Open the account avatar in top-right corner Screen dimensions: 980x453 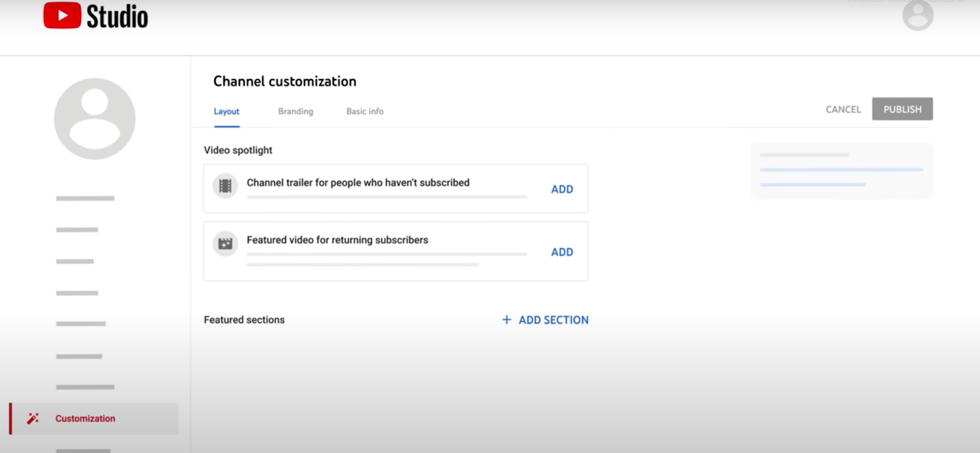point(917,15)
